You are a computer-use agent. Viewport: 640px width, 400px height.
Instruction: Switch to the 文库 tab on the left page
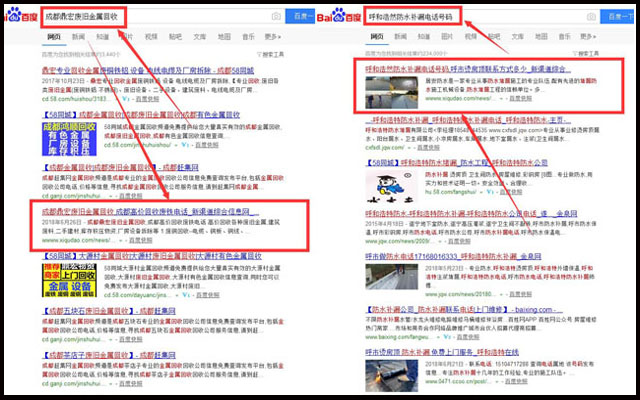[200, 37]
